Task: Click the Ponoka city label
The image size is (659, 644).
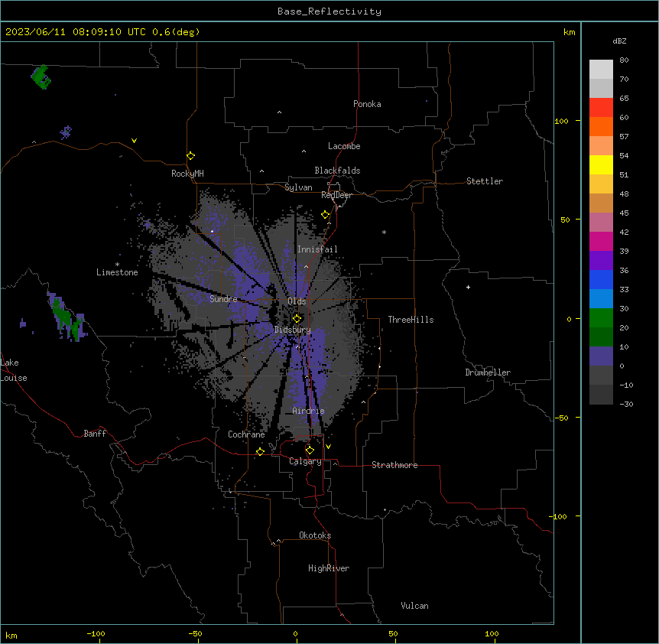Action: [367, 104]
